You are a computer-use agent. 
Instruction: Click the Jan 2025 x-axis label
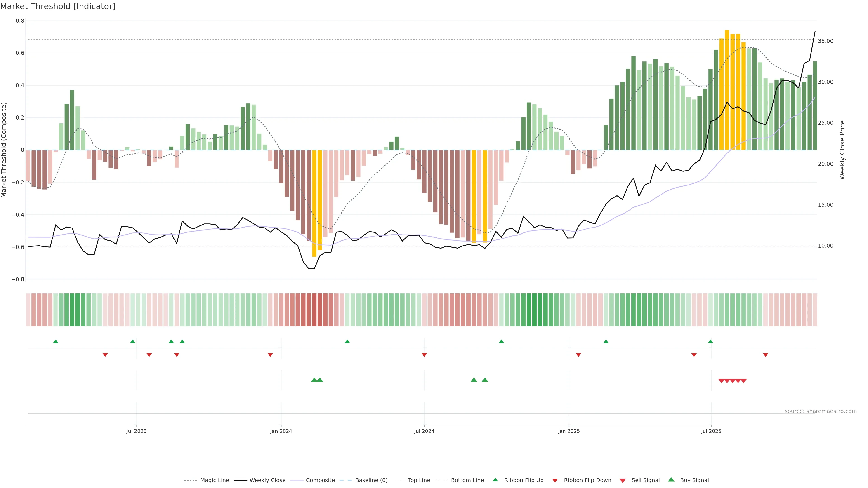[x=569, y=431]
